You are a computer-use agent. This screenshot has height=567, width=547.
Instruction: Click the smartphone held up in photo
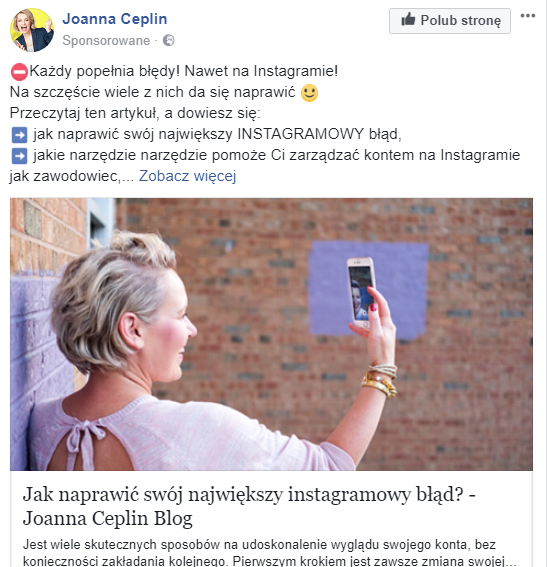click(360, 289)
